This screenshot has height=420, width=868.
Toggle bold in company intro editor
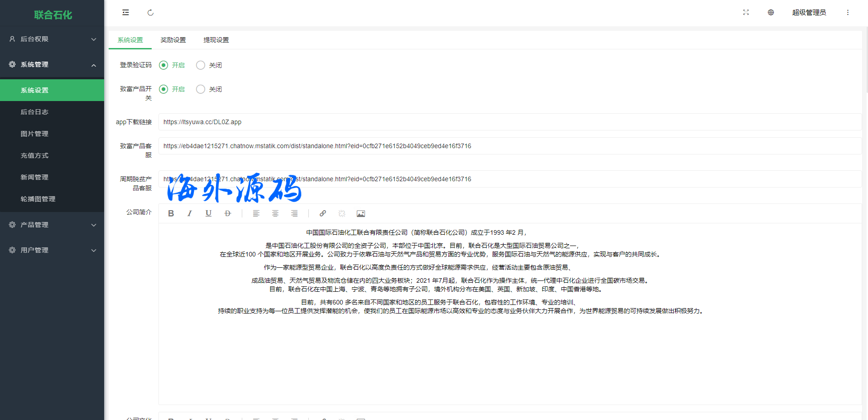[171, 213]
